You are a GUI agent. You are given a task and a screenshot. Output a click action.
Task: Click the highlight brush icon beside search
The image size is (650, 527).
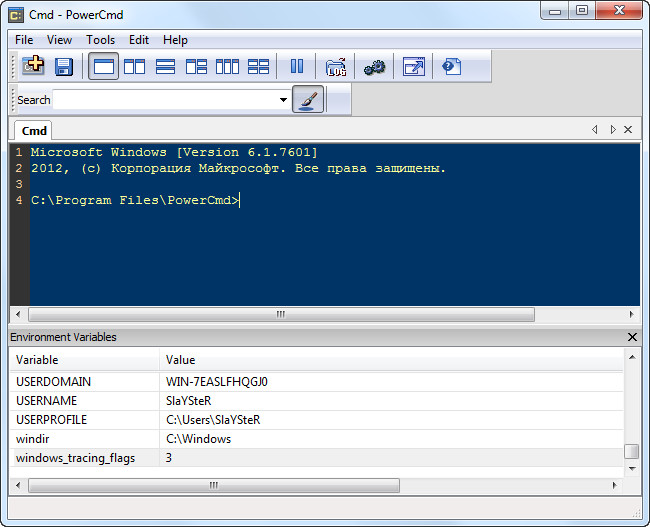[308, 99]
